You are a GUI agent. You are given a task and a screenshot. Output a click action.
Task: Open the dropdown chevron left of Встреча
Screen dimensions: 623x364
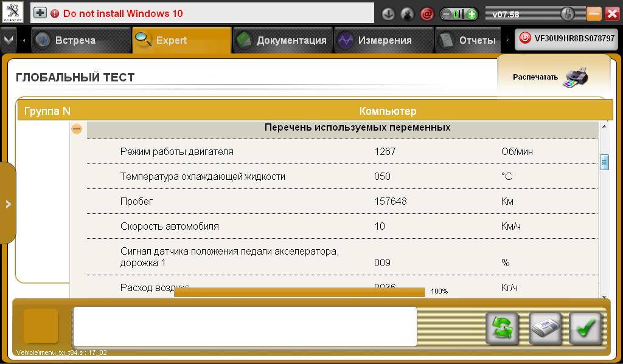pos(8,39)
